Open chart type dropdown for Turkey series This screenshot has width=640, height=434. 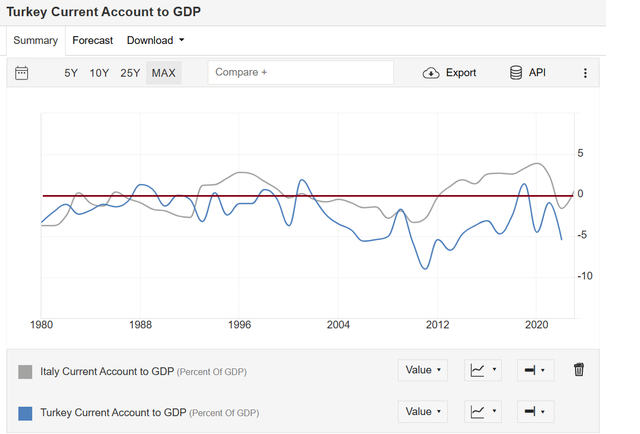pos(483,412)
